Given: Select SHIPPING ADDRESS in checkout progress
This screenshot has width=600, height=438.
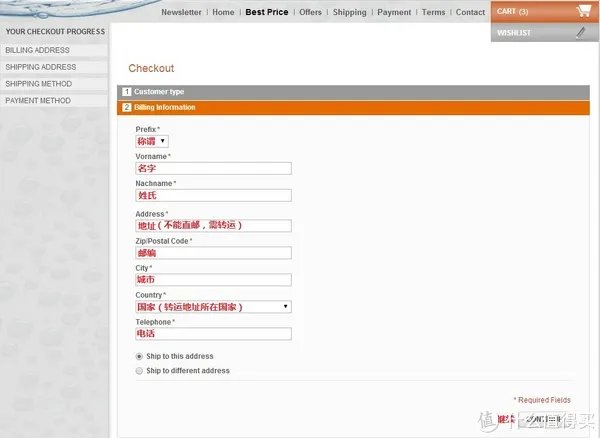Looking at the screenshot, I should click(54, 67).
